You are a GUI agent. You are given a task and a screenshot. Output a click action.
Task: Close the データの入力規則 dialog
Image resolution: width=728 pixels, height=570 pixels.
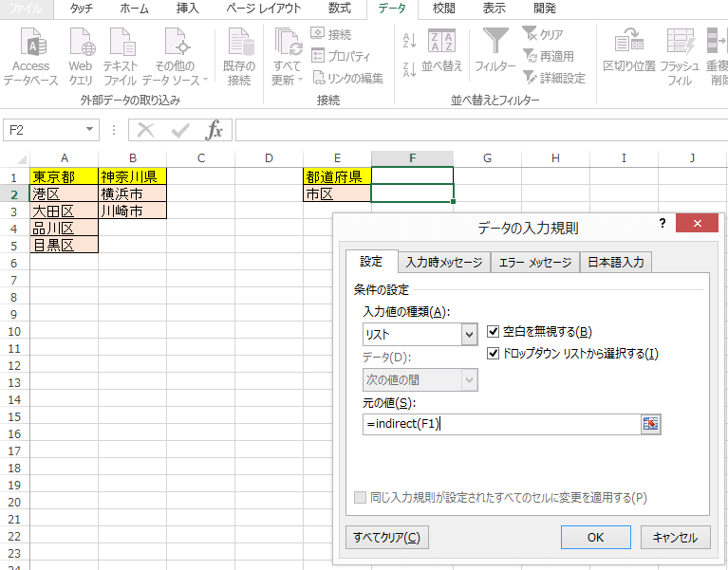click(697, 224)
